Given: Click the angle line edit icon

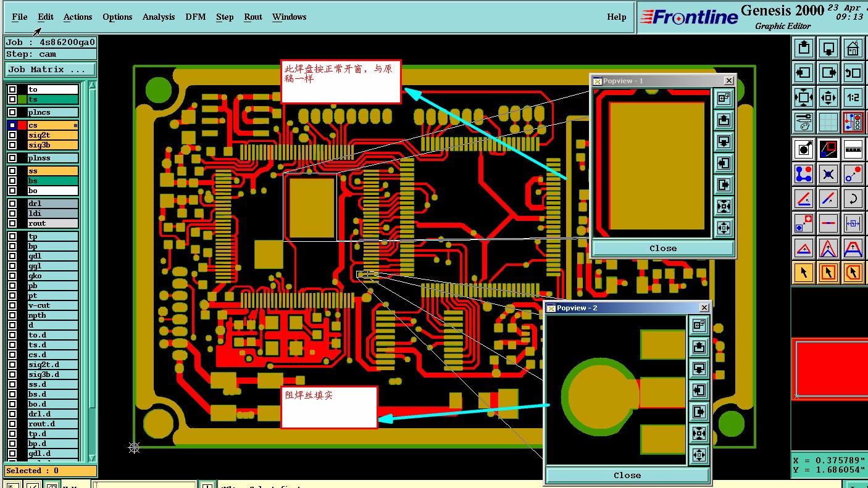Looking at the screenshot, I should coord(803,199).
